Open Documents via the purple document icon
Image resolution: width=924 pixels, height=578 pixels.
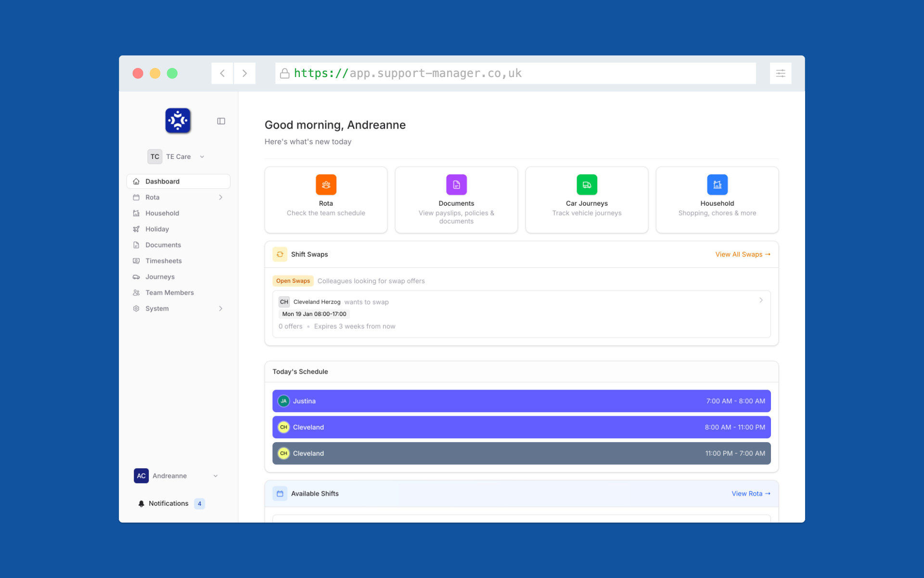[456, 184]
